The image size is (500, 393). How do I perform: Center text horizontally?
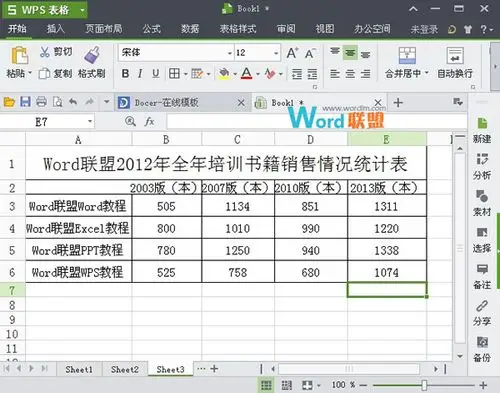[x=350, y=74]
